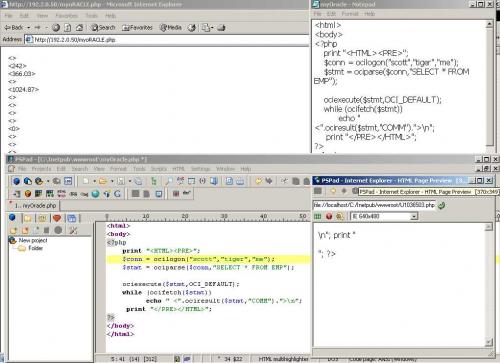Click Print icon in Internet Explorer toolbar

[222, 28]
